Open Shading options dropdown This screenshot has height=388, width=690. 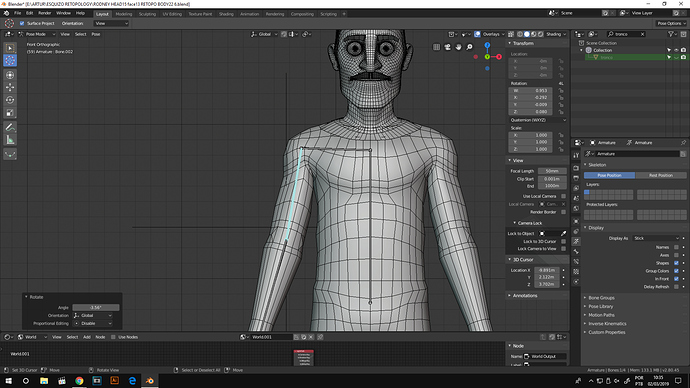pos(556,34)
